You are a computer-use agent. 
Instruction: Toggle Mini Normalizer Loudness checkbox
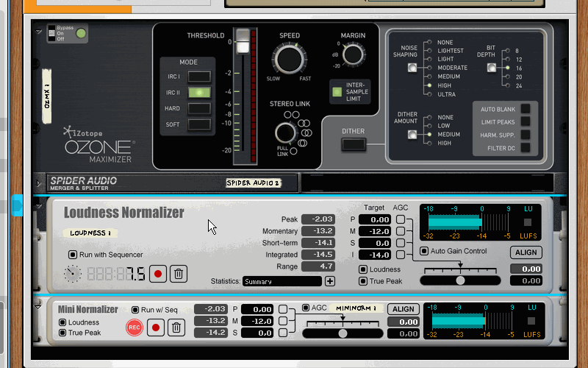[62, 322]
